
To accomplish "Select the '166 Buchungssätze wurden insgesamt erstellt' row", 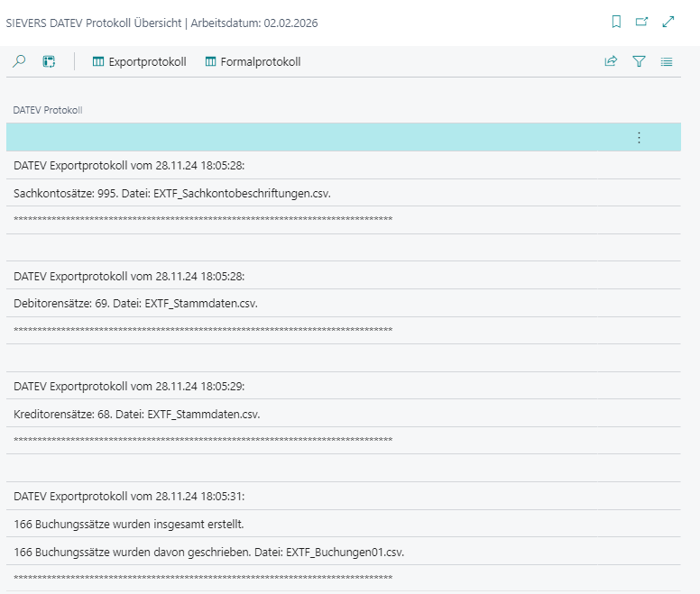I will coord(129,524).
